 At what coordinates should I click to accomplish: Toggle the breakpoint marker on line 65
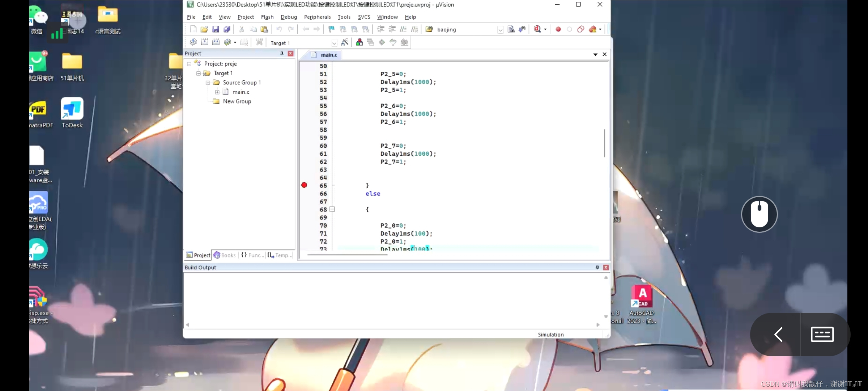304,185
